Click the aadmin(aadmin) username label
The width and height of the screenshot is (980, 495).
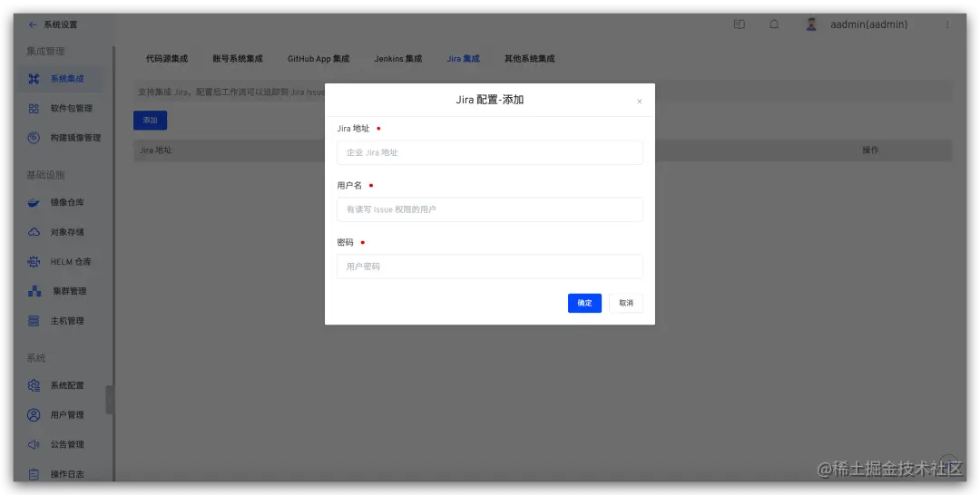click(x=868, y=24)
